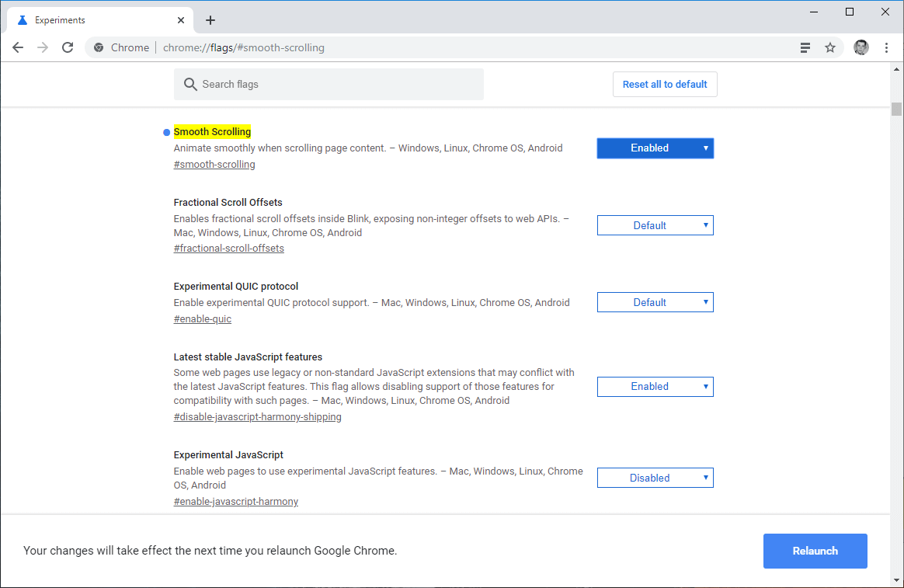This screenshot has height=588, width=904.
Task: Open the Smooth Scrolling Enabled dropdown
Action: pos(655,148)
